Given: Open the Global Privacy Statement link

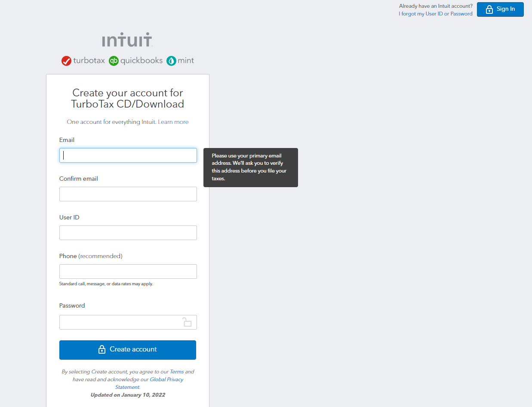Looking at the screenshot, I should pos(149,383).
